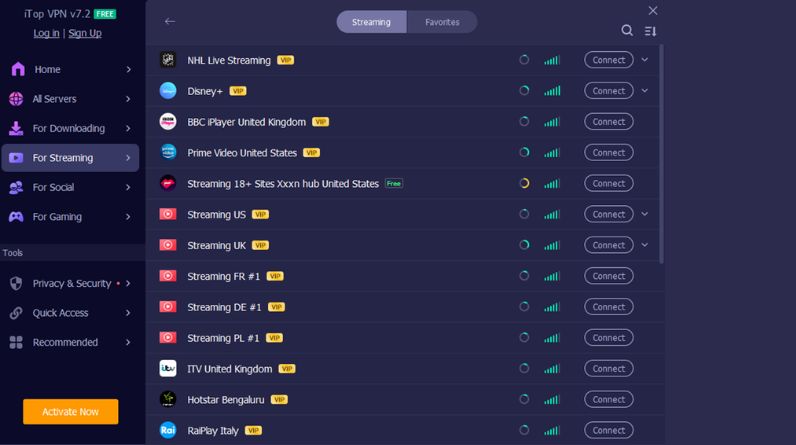Click the Streaming DE #1 red play icon
This screenshot has width=796, height=445.
(x=168, y=306)
